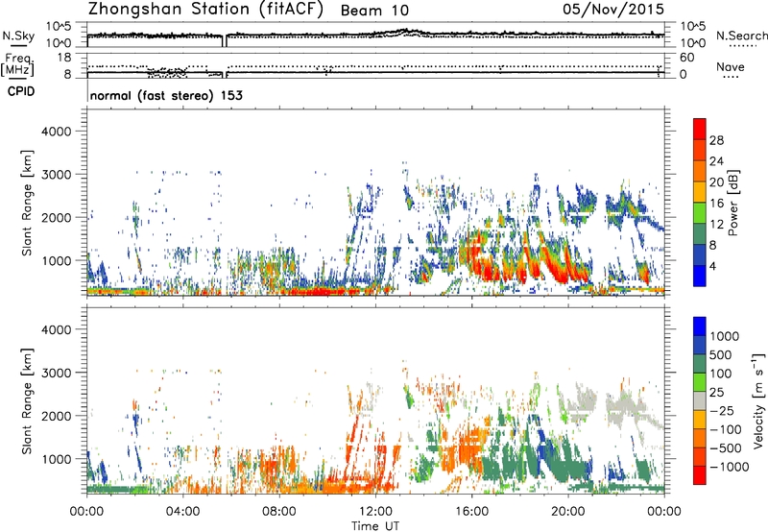Click the 12 label on Power colorbar
This screenshot has height=532, width=768.
click(x=716, y=225)
